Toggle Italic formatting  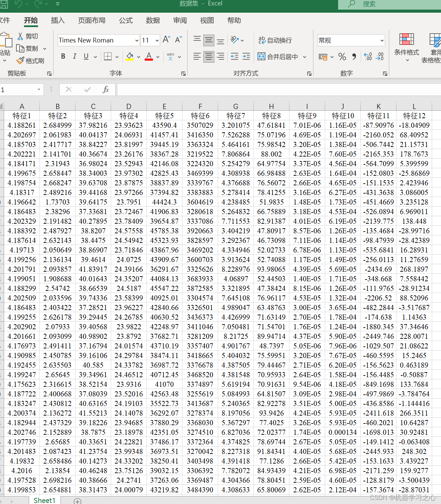(74, 56)
